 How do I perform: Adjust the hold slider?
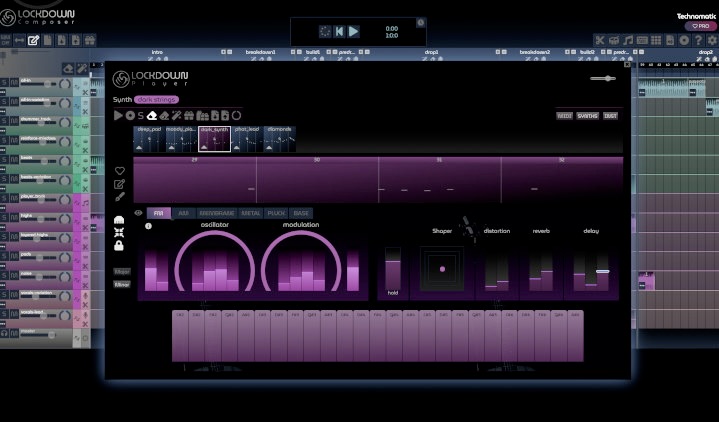(x=393, y=271)
